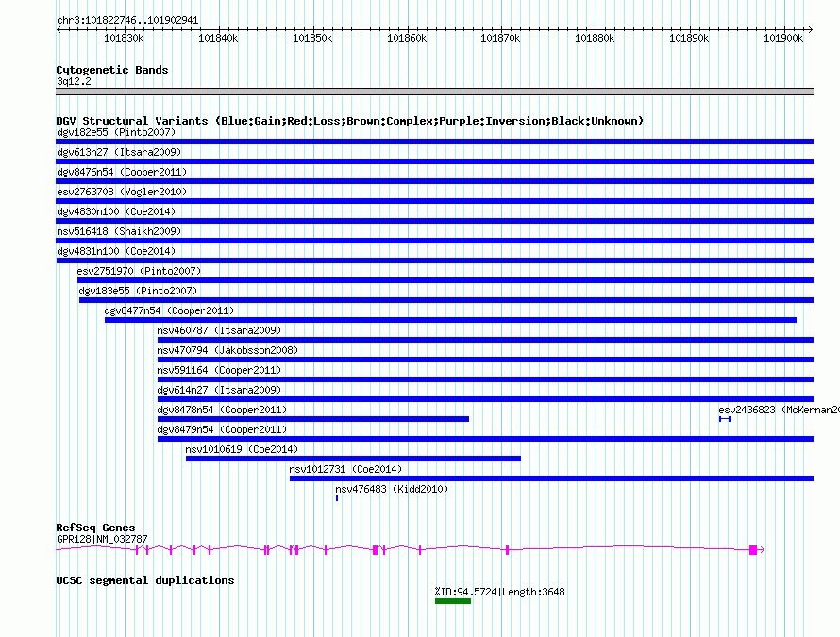
Task: Click the RefSeq Genes track title
Action: (96, 528)
